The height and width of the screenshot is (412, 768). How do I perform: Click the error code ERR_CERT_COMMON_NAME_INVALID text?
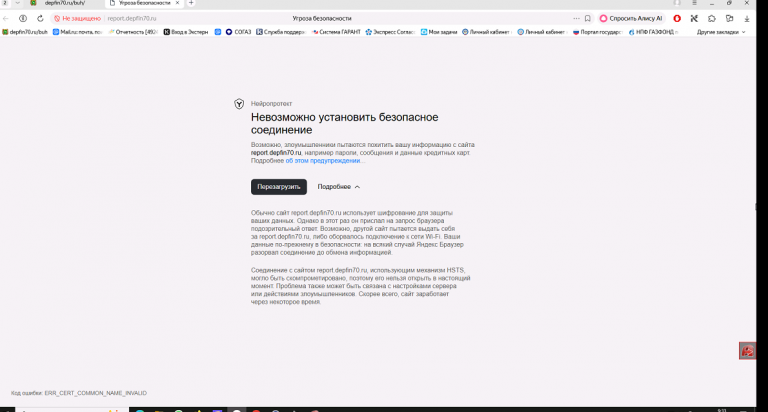pos(96,393)
